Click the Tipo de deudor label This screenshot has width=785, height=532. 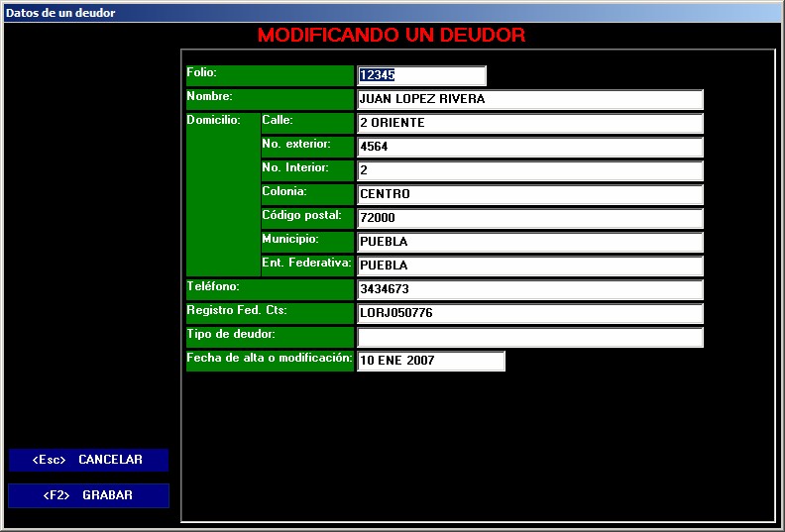tap(270, 337)
